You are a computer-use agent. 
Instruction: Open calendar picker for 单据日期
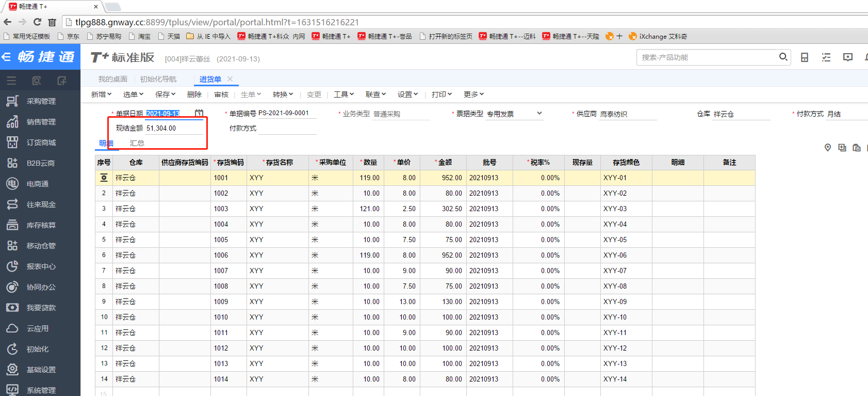[x=199, y=113]
